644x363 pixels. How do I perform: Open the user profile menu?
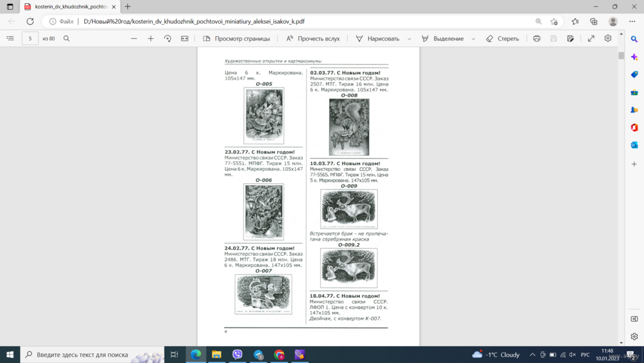[613, 21]
